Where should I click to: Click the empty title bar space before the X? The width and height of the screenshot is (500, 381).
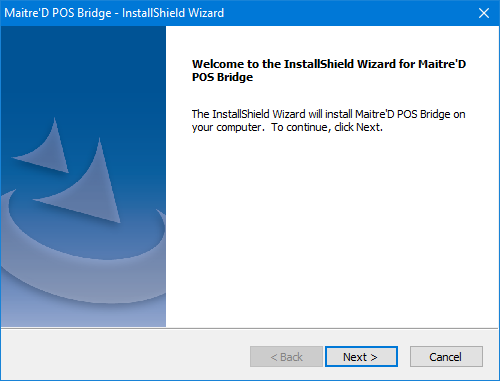point(348,13)
